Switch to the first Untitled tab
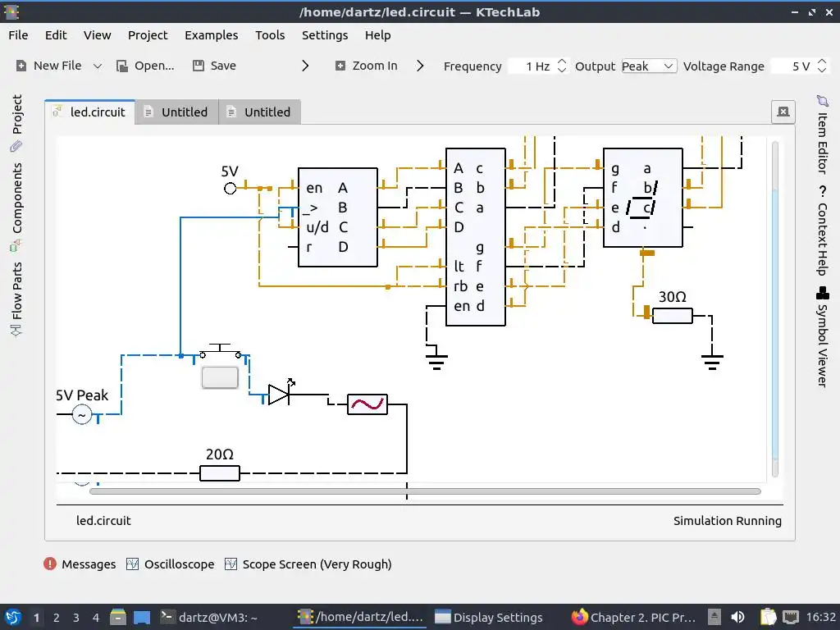This screenshot has width=840, height=630. [x=177, y=112]
